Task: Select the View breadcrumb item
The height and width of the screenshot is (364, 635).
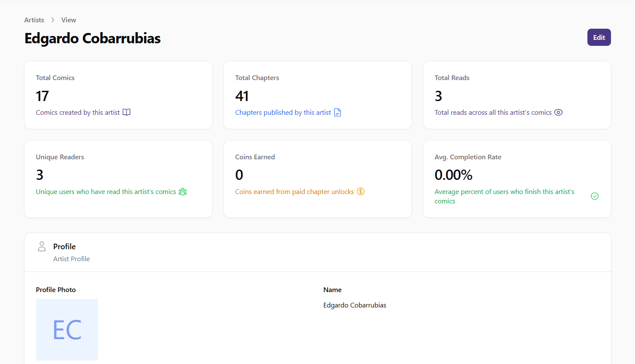Action: [x=69, y=20]
